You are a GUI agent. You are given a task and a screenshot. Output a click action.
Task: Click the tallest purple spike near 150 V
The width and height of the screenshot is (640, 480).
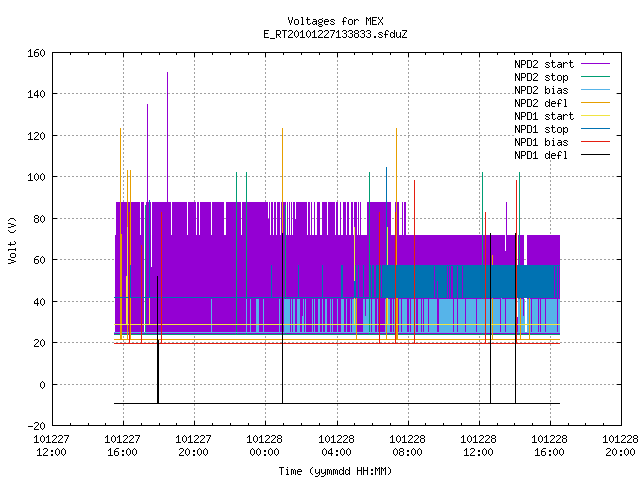point(167,137)
